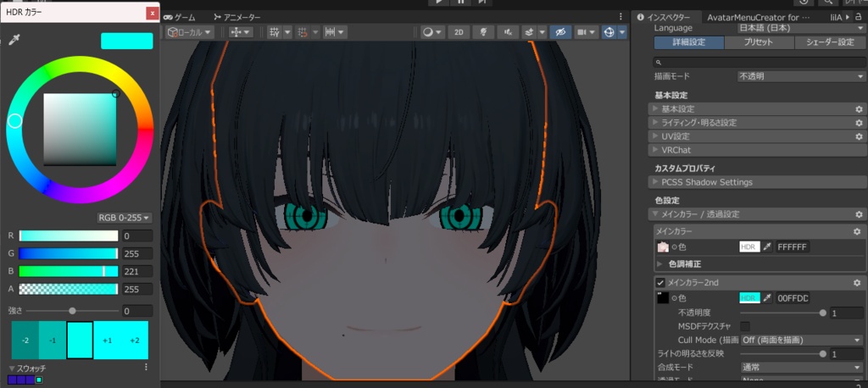The height and width of the screenshot is (388, 868).
Task: Select the プリセット button
Action: 759,42
